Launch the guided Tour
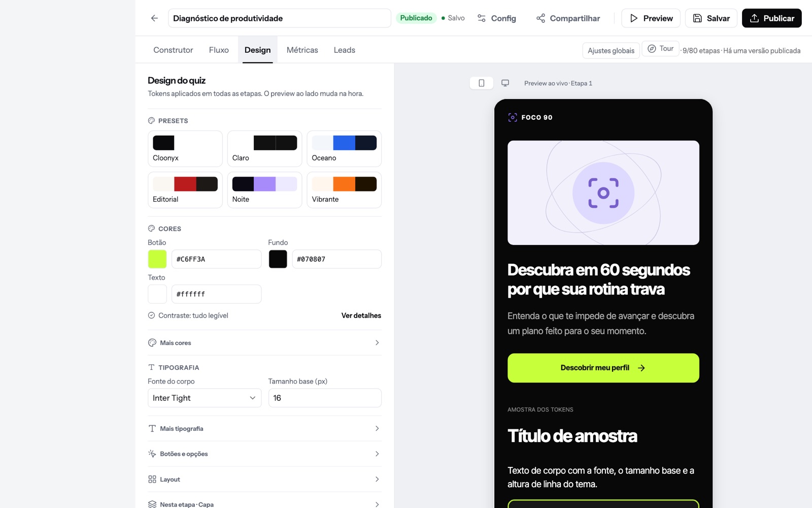Image resolution: width=812 pixels, height=508 pixels. 660,49
